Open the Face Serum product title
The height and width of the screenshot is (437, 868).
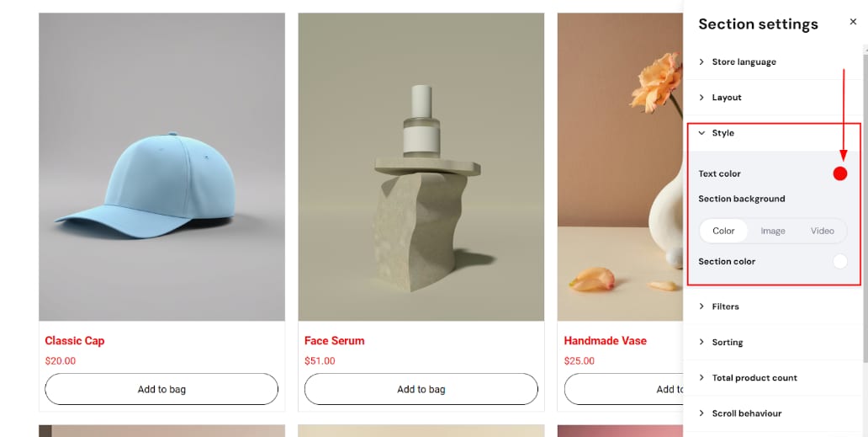tap(335, 341)
